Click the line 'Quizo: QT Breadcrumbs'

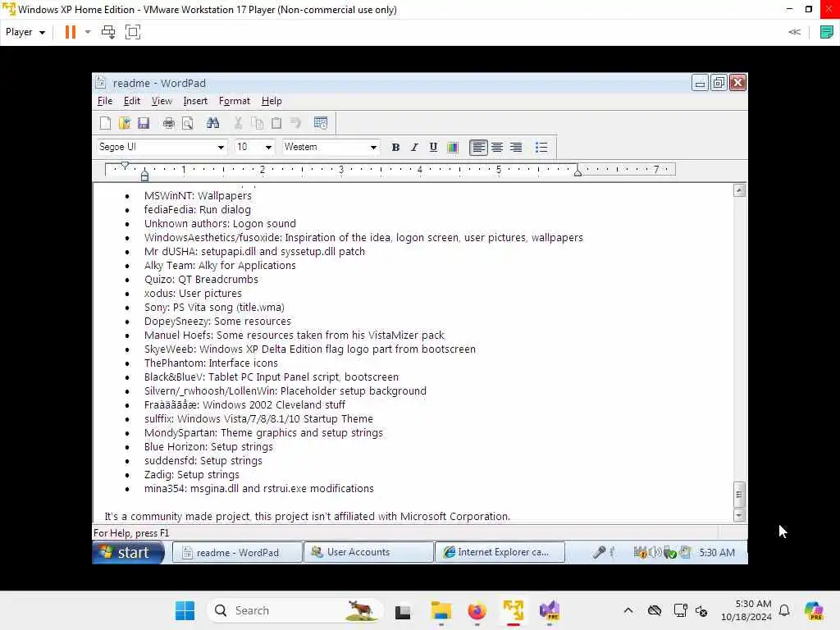click(201, 279)
